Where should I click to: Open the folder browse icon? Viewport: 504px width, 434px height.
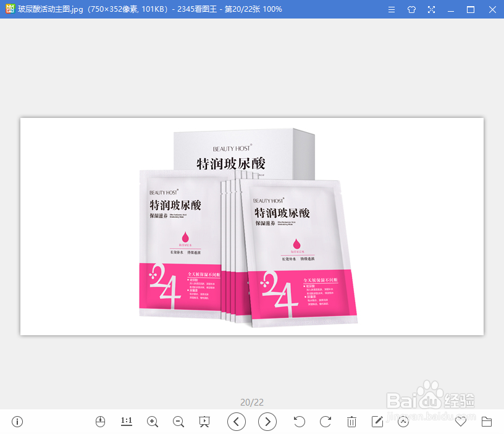click(x=487, y=422)
